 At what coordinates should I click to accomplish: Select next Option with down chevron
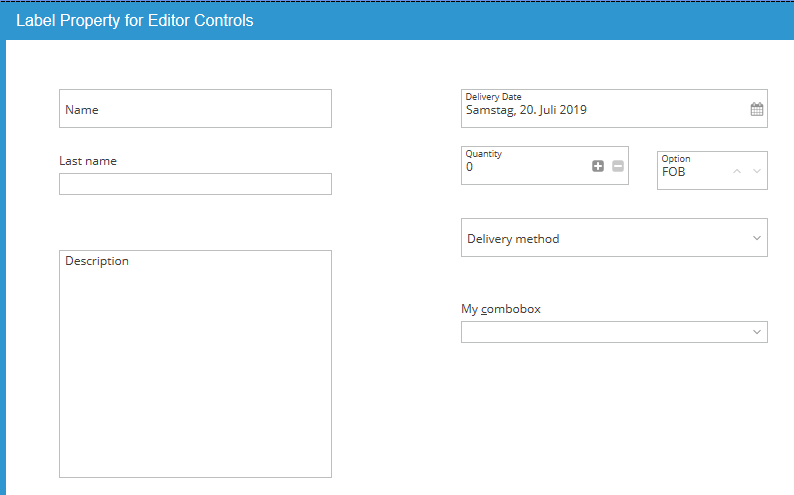tap(757, 172)
